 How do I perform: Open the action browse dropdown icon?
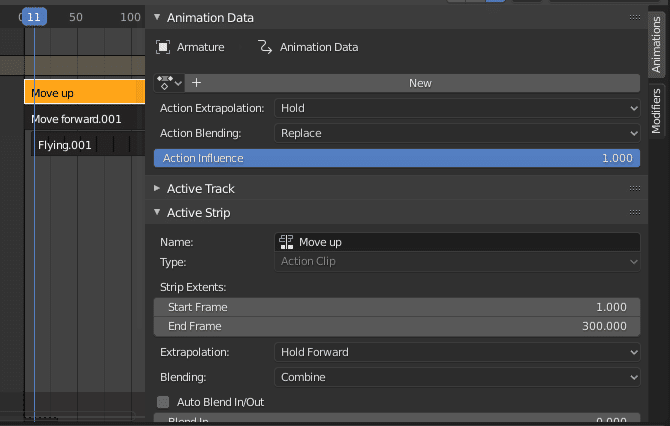[170, 83]
